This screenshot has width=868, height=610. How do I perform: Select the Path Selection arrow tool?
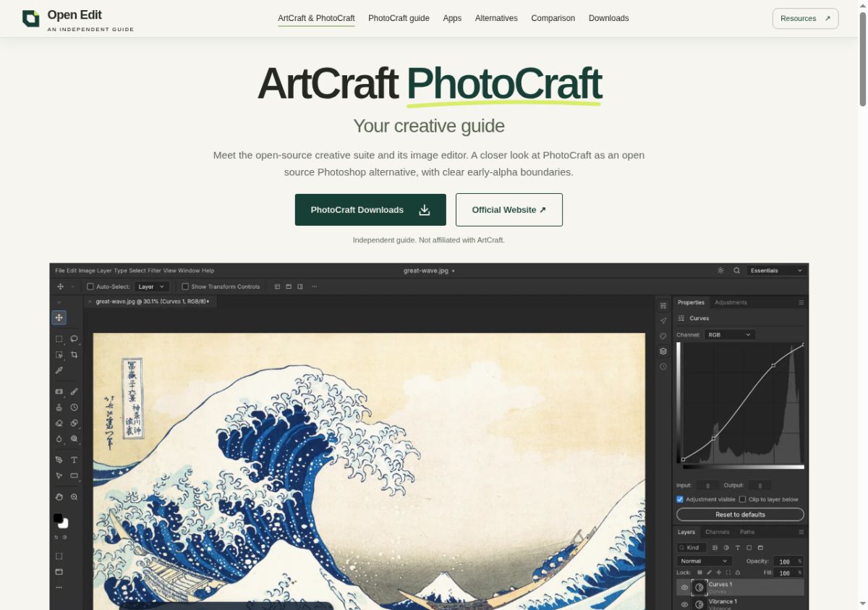pyautogui.click(x=59, y=475)
